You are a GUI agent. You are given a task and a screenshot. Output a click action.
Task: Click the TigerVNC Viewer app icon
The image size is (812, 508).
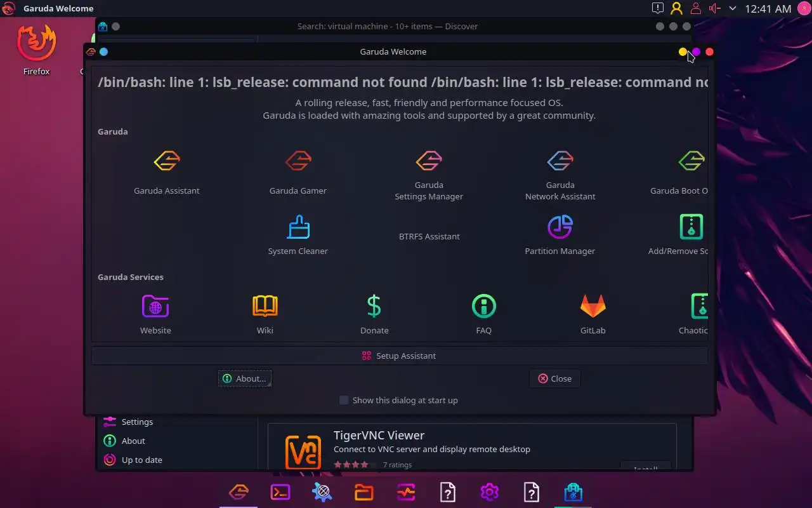pyautogui.click(x=303, y=452)
